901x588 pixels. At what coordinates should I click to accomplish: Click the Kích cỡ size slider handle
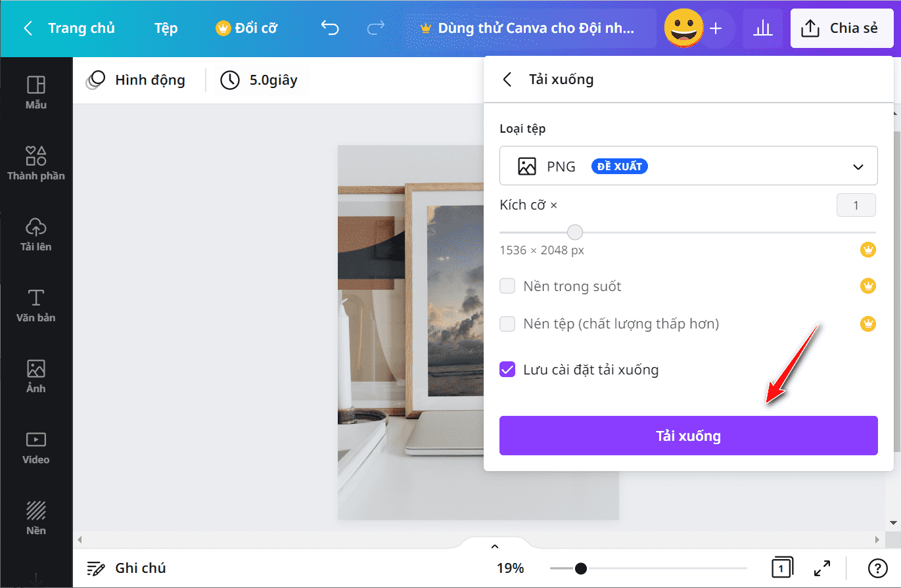(575, 233)
